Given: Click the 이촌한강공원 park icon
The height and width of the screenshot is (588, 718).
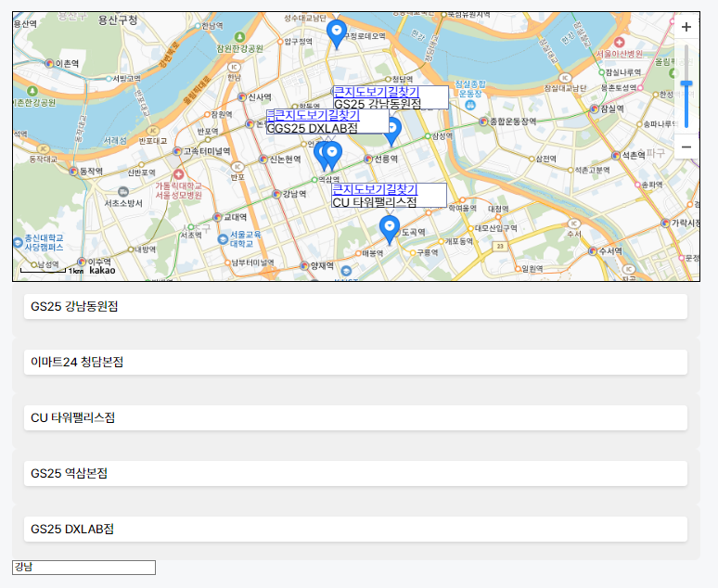Looking at the screenshot, I should (32, 91).
